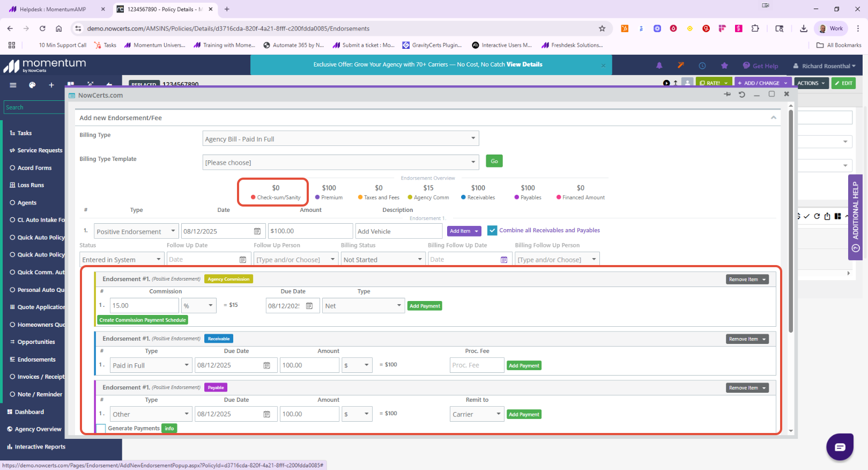Click the browser Home icon

pos(59,28)
